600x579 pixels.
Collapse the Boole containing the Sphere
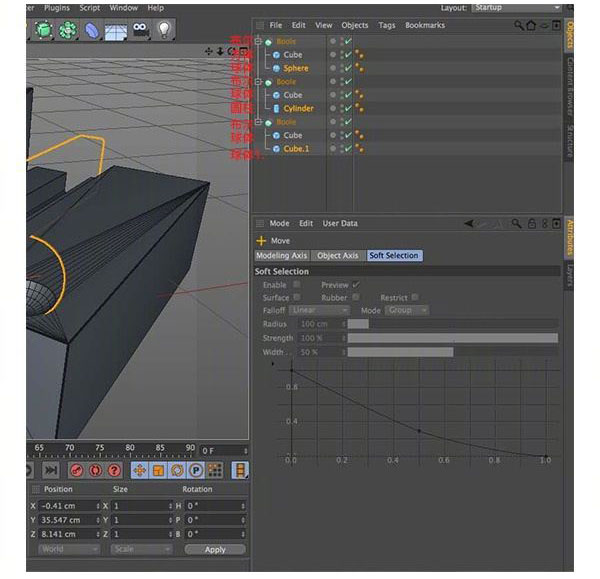click(x=258, y=41)
